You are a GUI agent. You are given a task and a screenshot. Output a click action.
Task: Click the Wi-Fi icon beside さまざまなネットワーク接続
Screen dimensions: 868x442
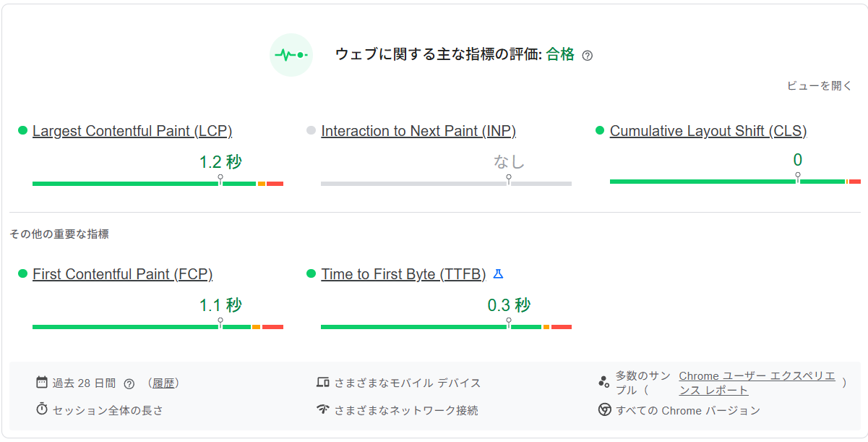point(322,409)
